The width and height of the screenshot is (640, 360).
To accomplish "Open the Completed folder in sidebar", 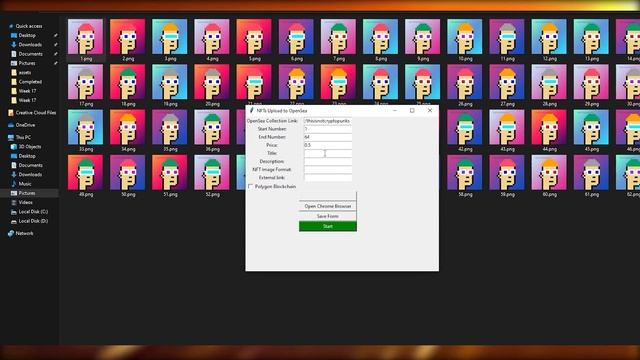I will [x=30, y=82].
